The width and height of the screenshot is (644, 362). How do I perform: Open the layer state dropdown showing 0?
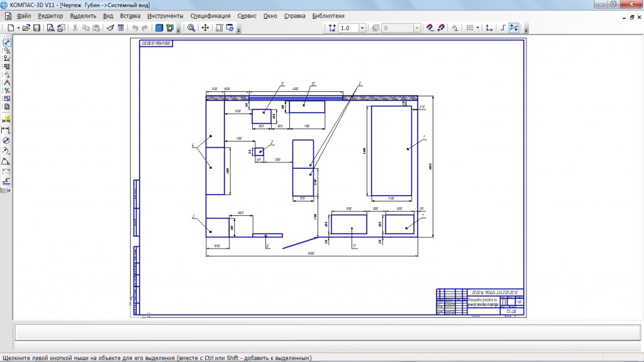[x=417, y=28]
